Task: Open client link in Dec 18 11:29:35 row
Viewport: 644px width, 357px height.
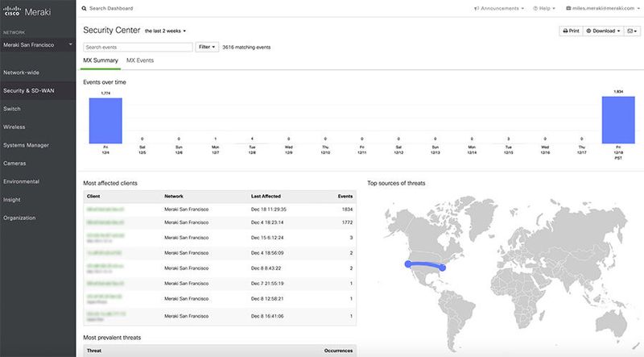Action: [105, 210]
